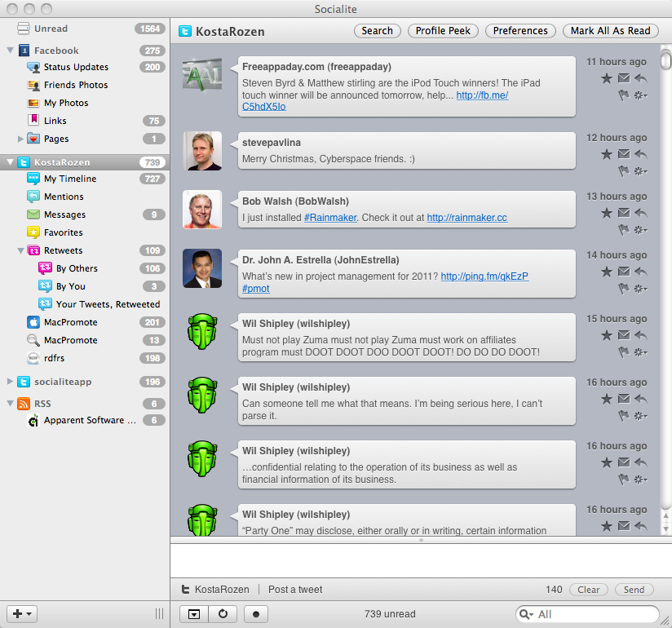Open the add account plus menu
Screen dimensions: 672x628
(x=22, y=614)
